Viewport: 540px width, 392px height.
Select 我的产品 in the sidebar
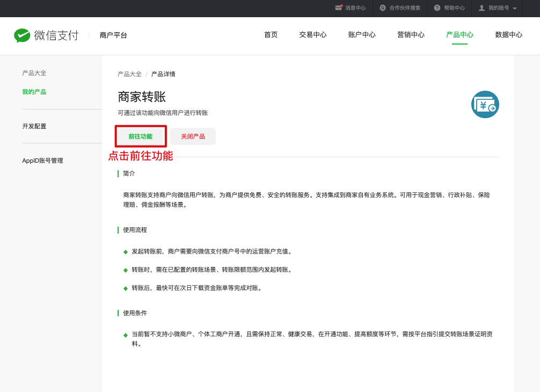pyautogui.click(x=34, y=92)
